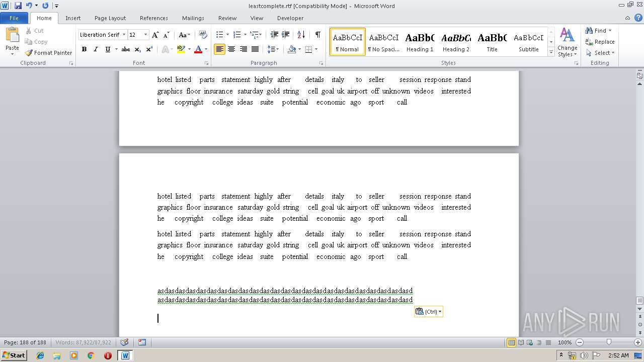Click the 100% zoom level
644x362 pixels.
(x=565, y=342)
